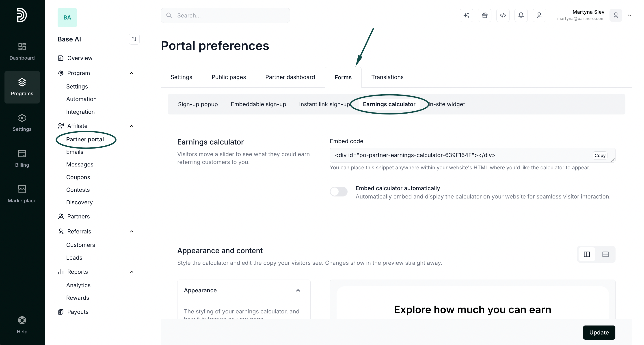
Task: Open the Sign-up popup sub-tab
Action: (x=198, y=104)
